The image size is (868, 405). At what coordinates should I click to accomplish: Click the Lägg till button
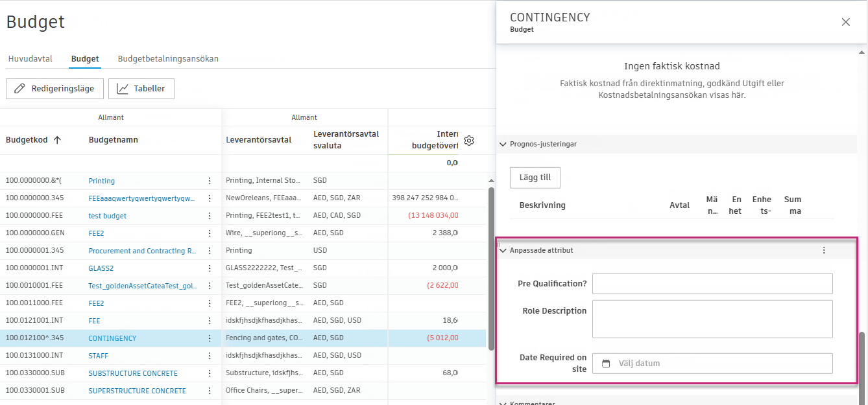(535, 177)
